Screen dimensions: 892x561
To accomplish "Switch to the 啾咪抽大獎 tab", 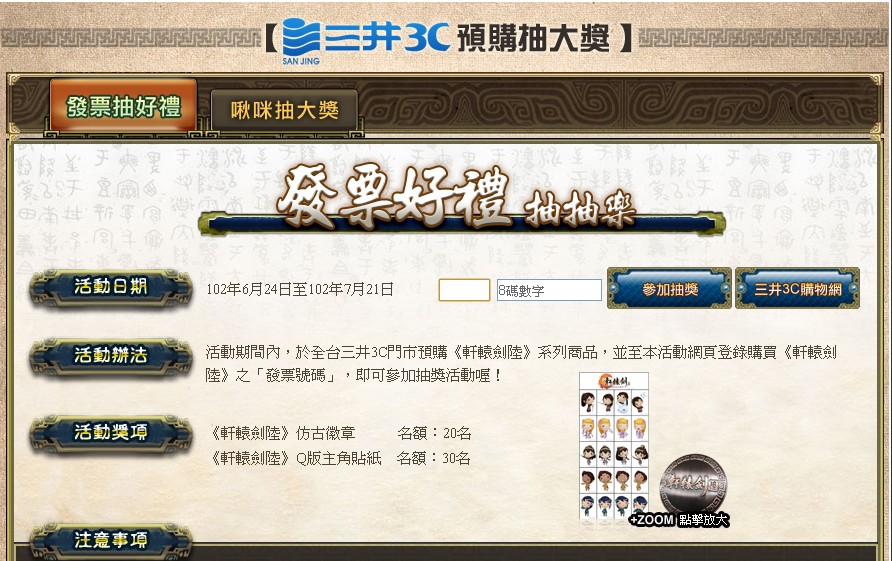I will [284, 110].
